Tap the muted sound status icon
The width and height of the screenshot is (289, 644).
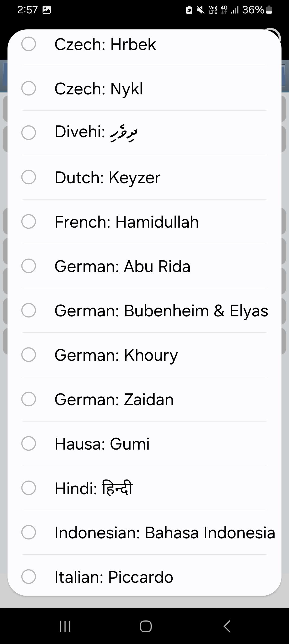[200, 10]
